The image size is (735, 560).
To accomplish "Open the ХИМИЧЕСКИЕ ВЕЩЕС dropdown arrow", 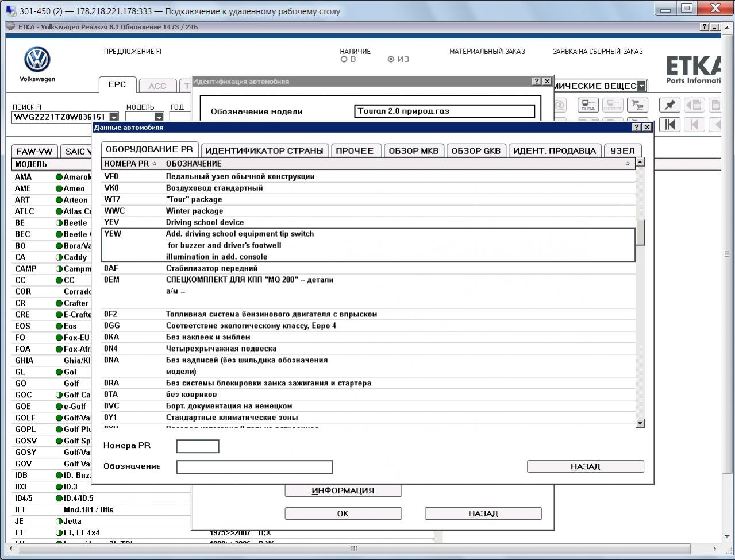I will pos(641,86).
